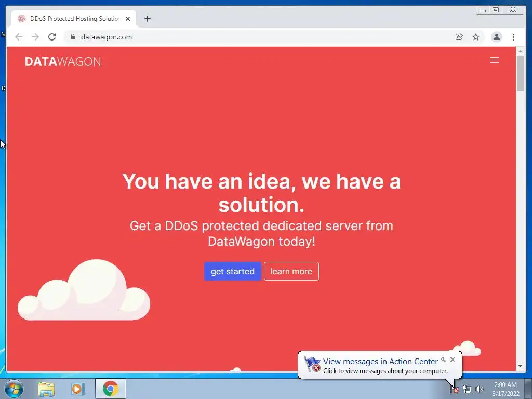The width and height of the screenshot is (532, 399).
Task: Click the DATAWAGON logo
Action: (63, 62)
